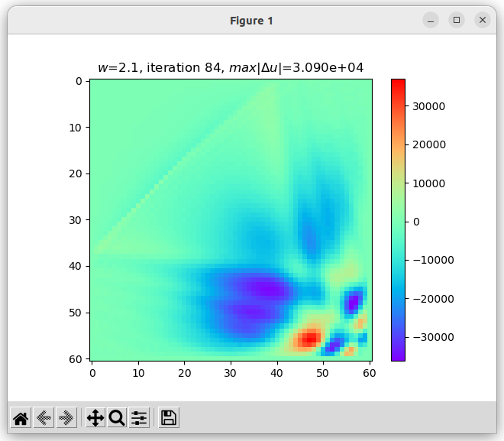Click the colorbar tick label −30000
The height and width of the screenshot is (441, 504).
point(433,337)
